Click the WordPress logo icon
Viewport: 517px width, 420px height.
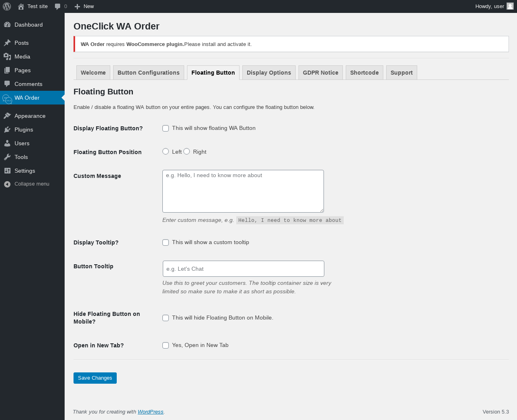coord(7,6)
